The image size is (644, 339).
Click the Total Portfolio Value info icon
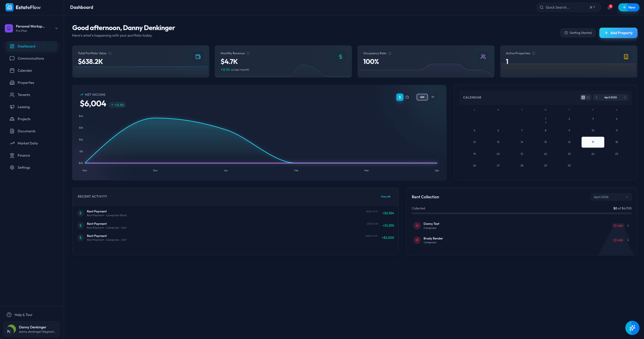[110, 53]
